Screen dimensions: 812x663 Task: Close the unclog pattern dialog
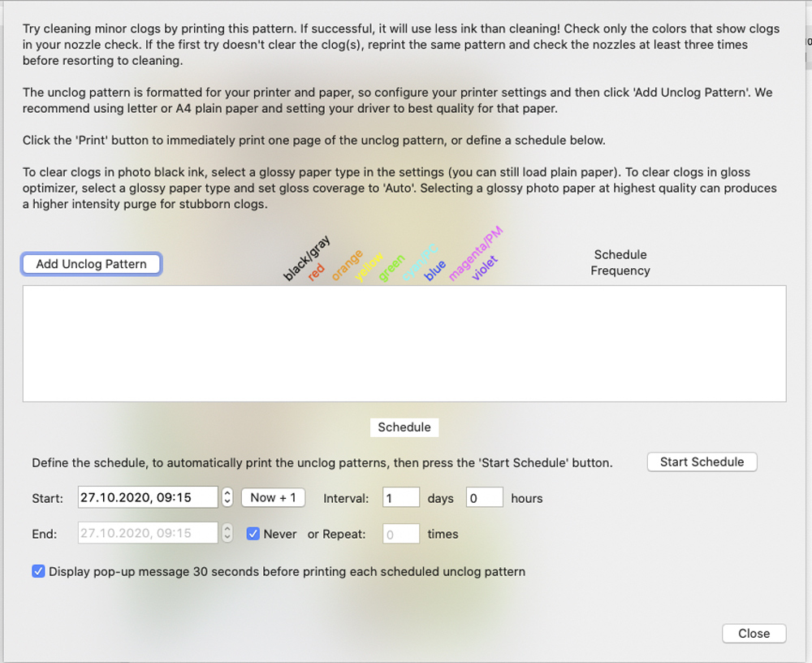click(x=754, y=634)
